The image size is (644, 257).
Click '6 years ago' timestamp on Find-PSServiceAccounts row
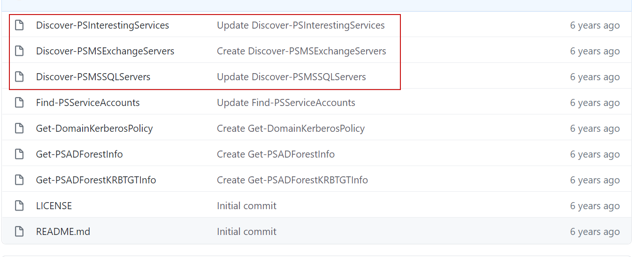[x=595, y=103]
